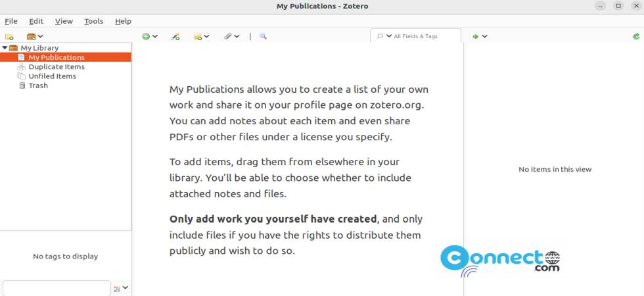The image size is (644, 296).
Task: Maximize the Zotero window
Action: pos(618,6)
